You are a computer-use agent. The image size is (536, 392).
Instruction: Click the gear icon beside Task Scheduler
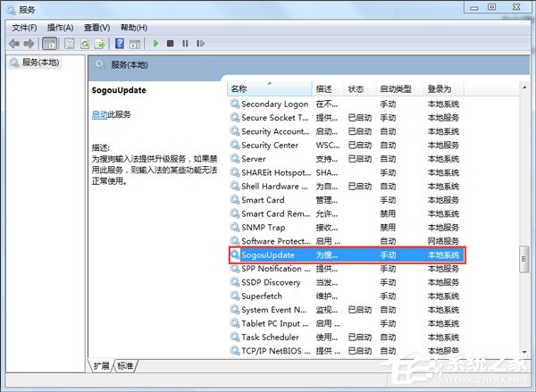point(235,337)
